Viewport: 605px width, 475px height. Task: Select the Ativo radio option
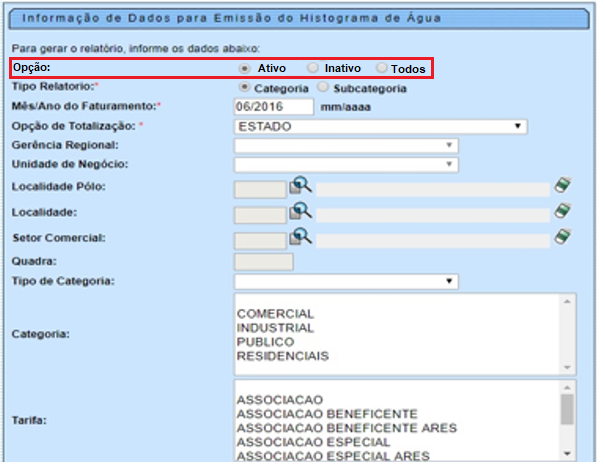[x=245, y=68]
